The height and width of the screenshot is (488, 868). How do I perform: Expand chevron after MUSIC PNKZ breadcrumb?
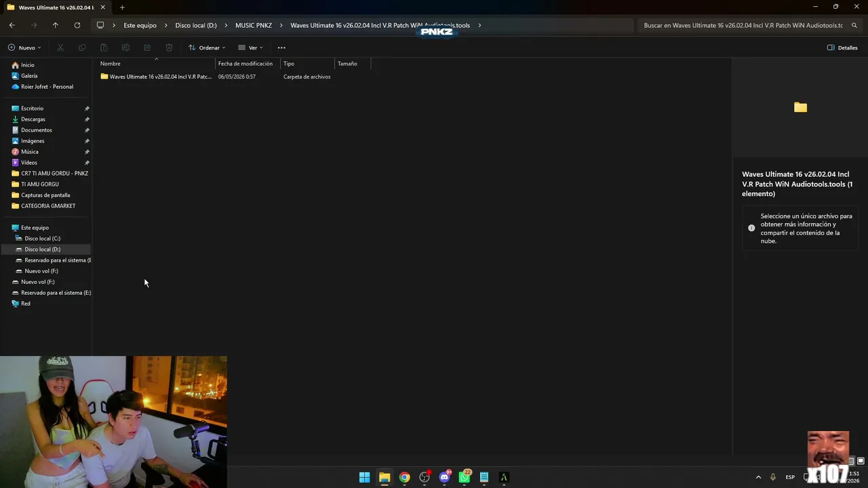tap(281, 25)
